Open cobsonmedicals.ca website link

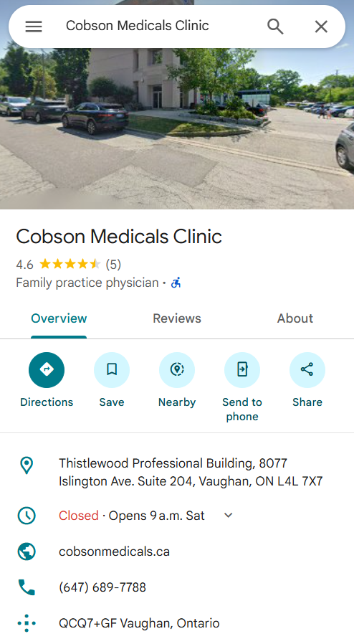point(114,551)
